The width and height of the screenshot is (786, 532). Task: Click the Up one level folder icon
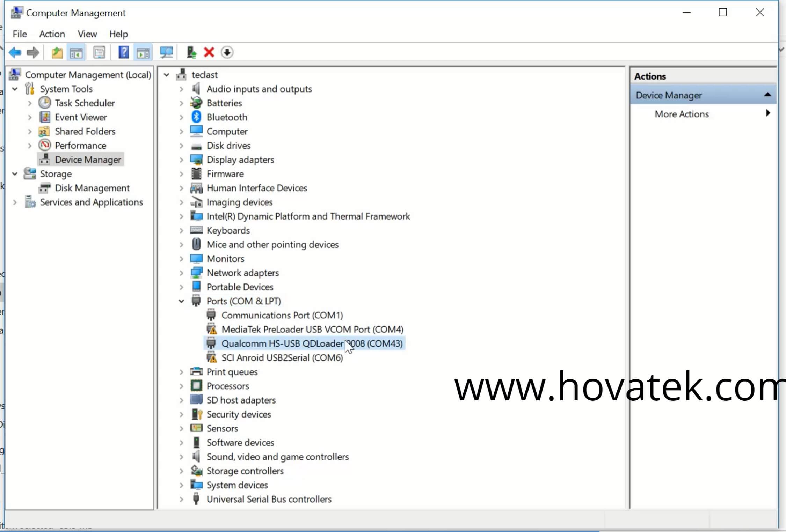[57, 53]
